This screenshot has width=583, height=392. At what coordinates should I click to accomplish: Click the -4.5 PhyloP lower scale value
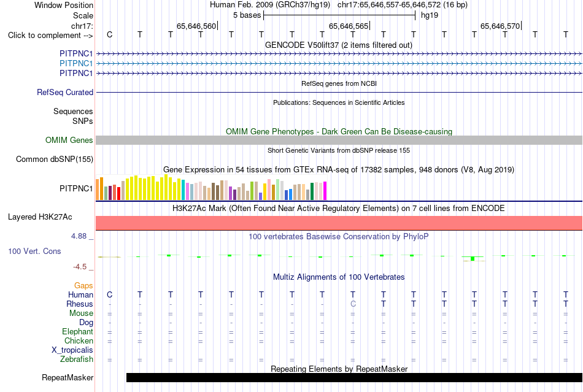(x=80, y=267)
